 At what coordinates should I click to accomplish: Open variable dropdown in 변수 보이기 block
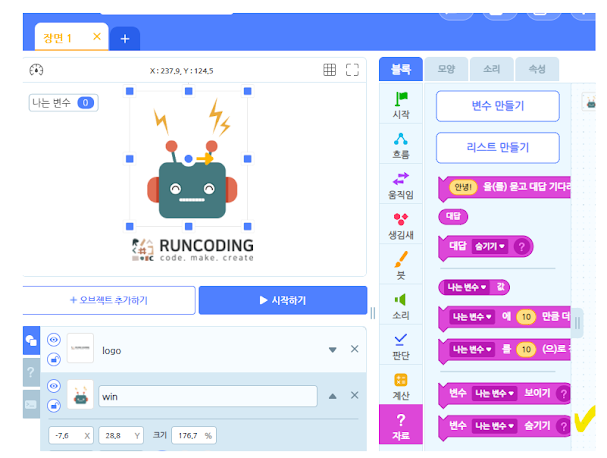[494, 393]
